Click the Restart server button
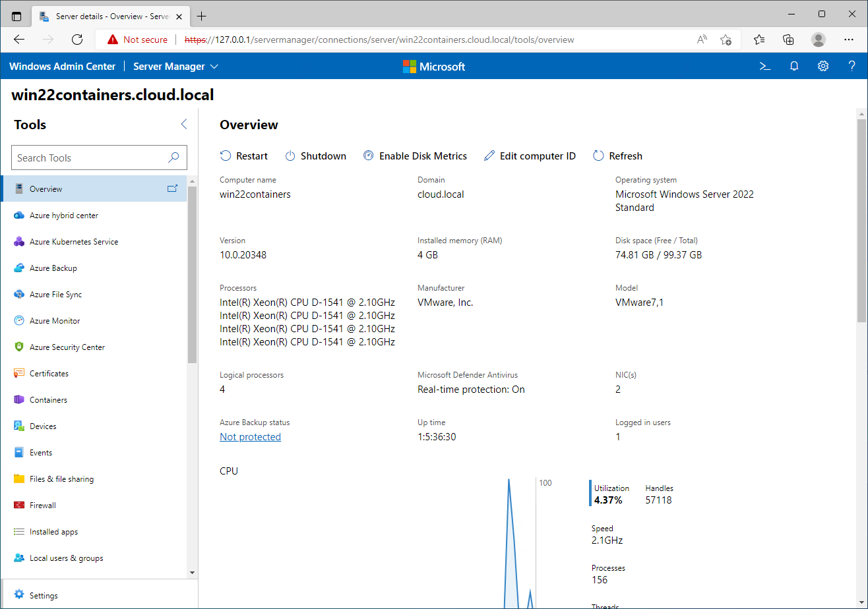Screen dimensions: 868x609 click(244, 156)
